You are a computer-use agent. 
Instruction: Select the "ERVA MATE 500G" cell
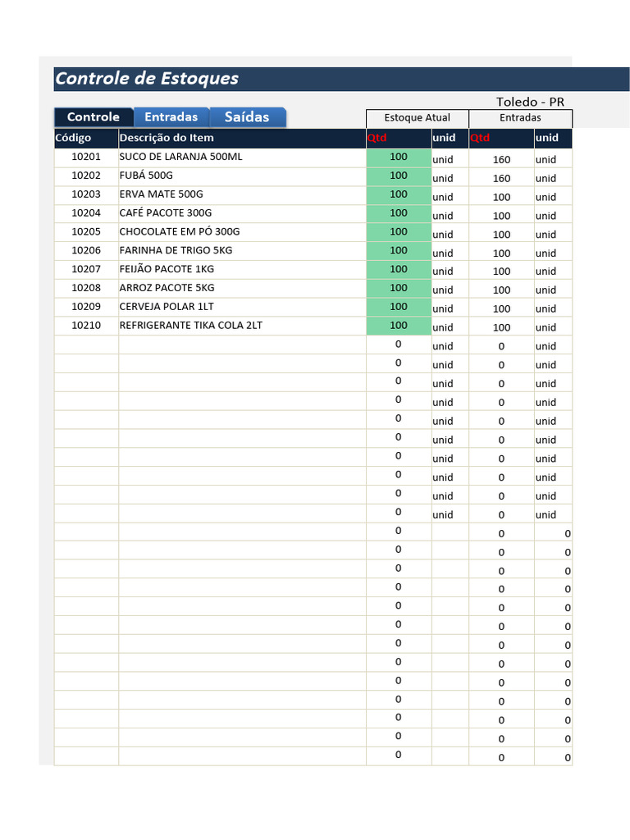click(x=162, y=194)
